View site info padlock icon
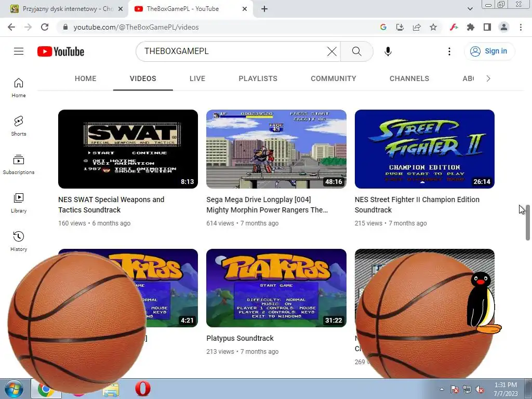Screen dimensions: 532x399 tap(65, 27)
